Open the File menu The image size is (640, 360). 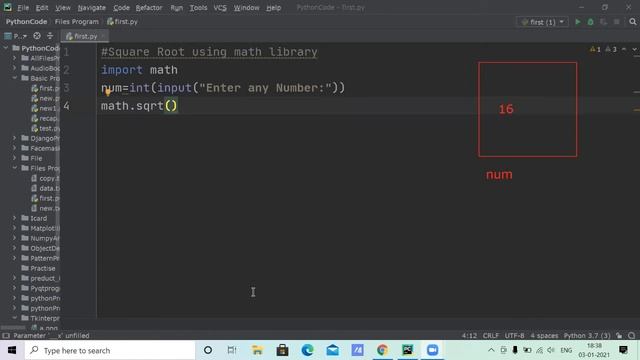(23, 8)
